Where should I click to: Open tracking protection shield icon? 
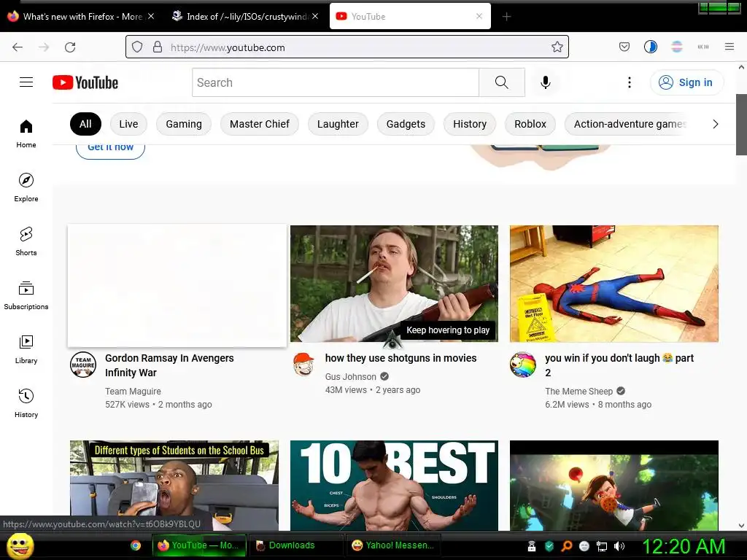(137, 47)
